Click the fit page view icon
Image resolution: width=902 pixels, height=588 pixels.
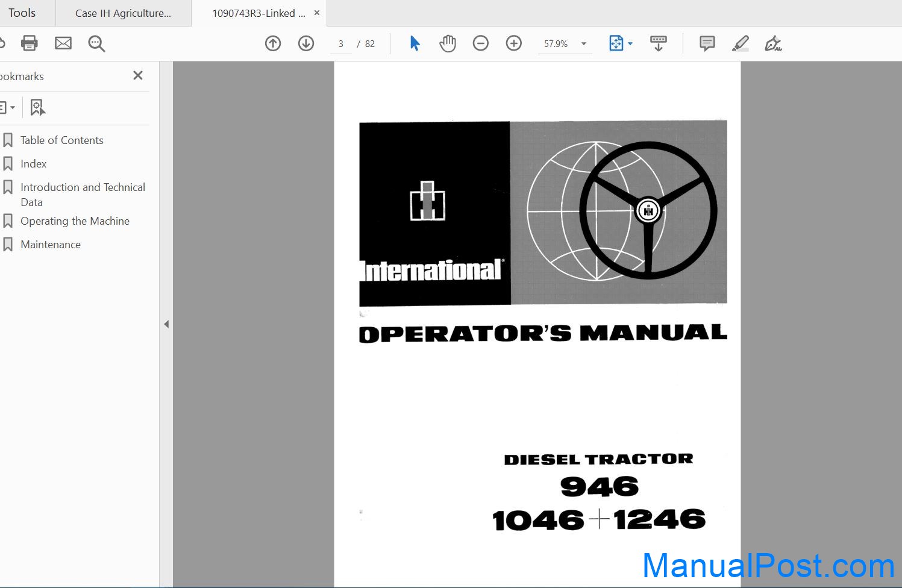[616, 43]
